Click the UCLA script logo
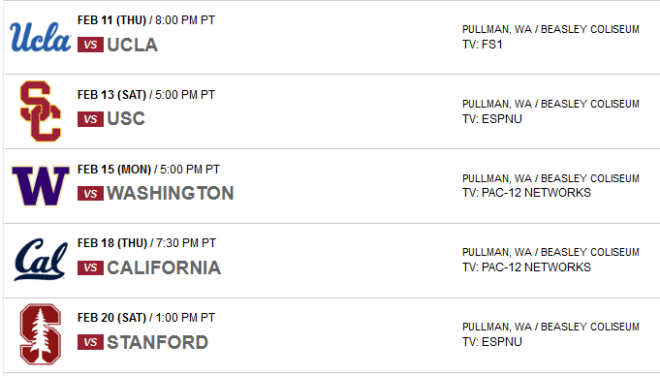Viewport: 660px width, 376px height. click(x=40, y=37)
